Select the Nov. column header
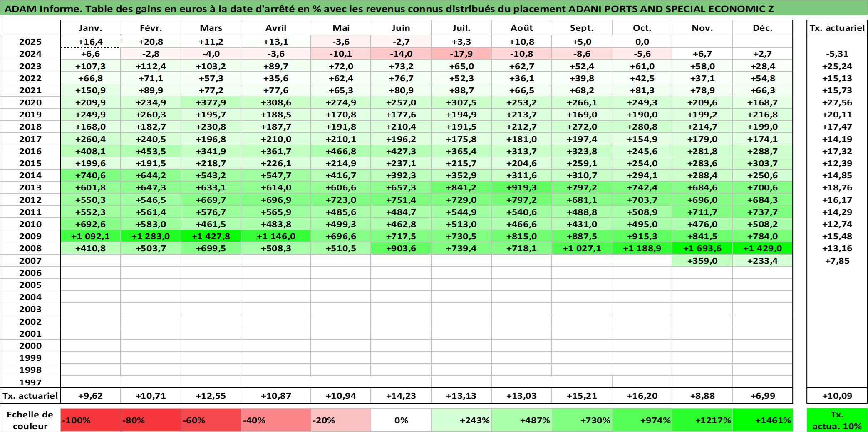Image resolution: width=868 pixels, height=432 pixels. [x=702, y=28]
